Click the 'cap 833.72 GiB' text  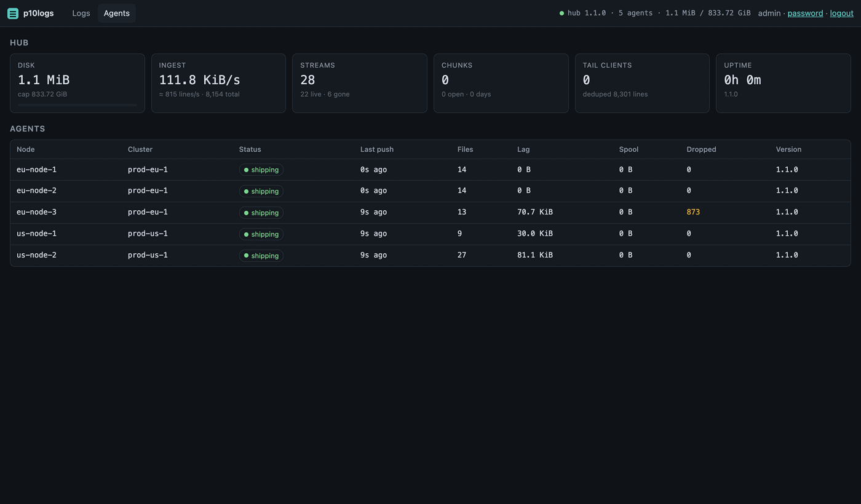[x=42, y=94]
